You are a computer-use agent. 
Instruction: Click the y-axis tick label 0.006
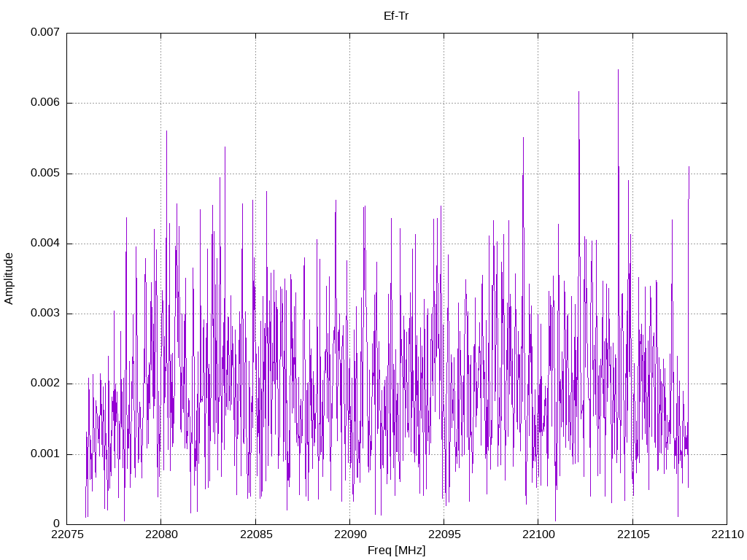pyautogui.click(x=45, y=102)
